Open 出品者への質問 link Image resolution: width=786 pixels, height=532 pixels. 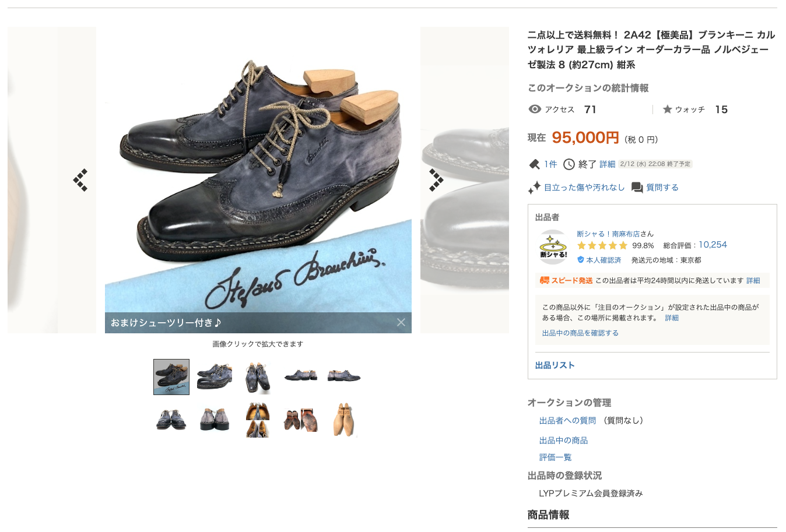tap(567, 421)
